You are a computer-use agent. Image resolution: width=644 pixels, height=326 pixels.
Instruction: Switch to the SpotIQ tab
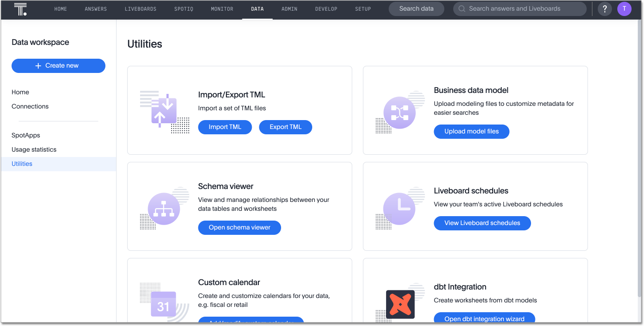point(184,9)
